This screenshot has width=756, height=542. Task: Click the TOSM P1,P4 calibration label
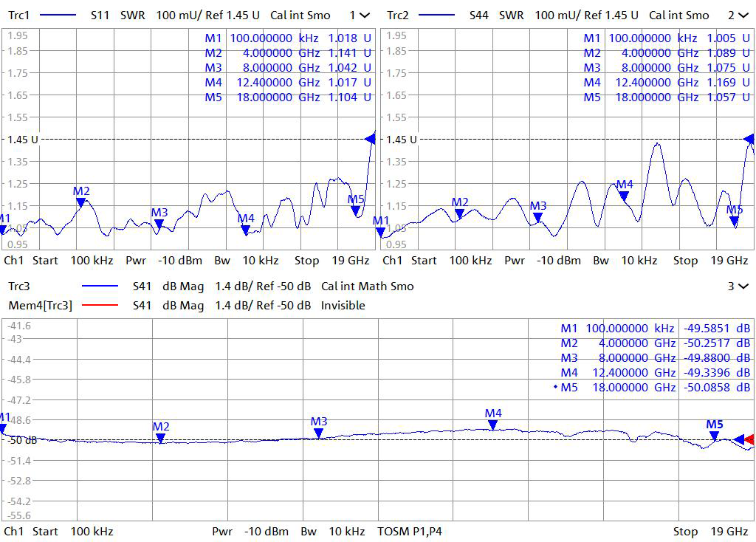click(x=410, y=531)
